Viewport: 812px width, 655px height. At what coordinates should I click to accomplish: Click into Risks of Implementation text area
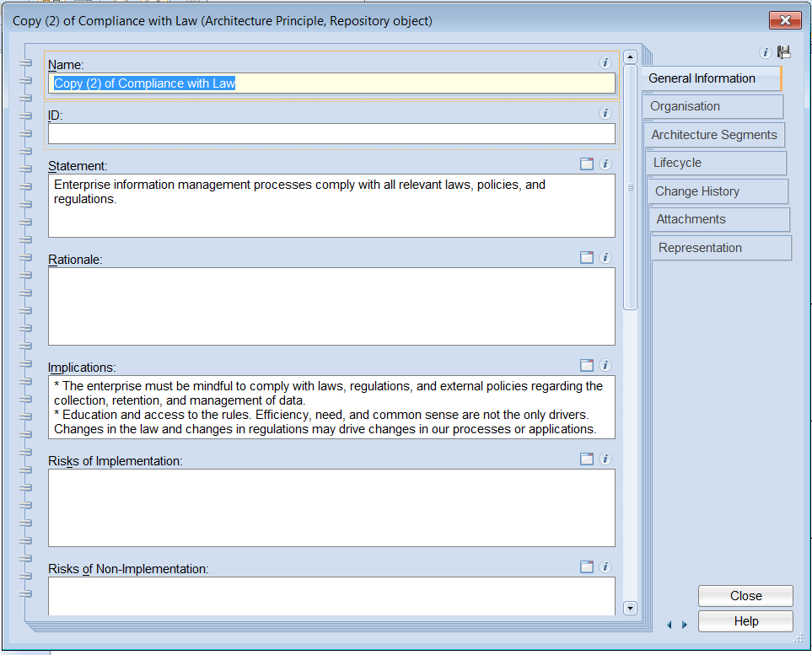click(331, 508)
